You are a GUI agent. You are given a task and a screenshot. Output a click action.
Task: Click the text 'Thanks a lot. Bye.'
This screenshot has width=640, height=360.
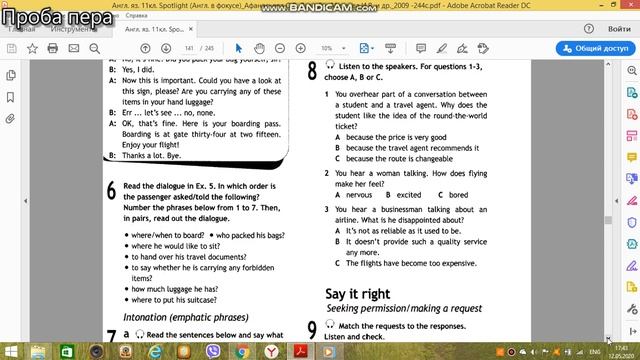click(151, 156)
